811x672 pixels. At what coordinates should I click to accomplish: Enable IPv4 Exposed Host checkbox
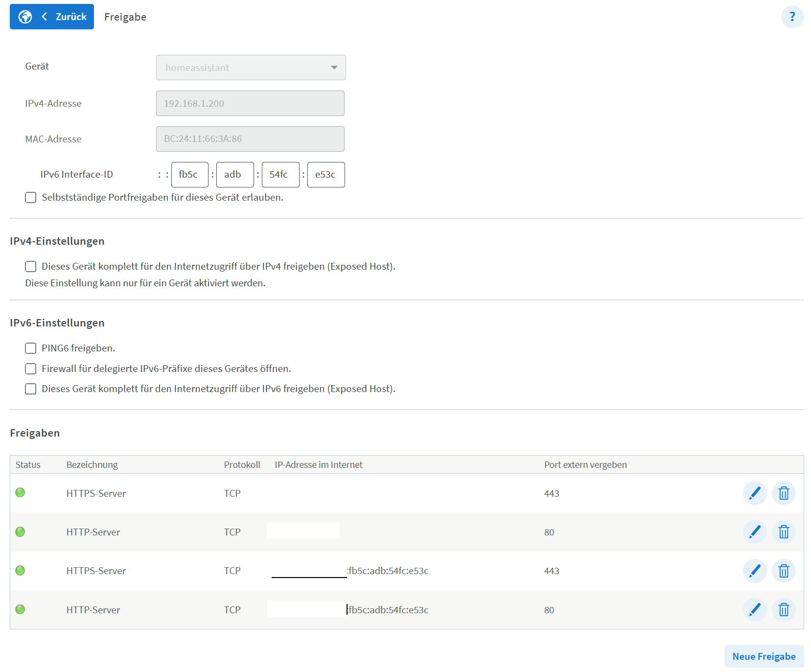31,267
